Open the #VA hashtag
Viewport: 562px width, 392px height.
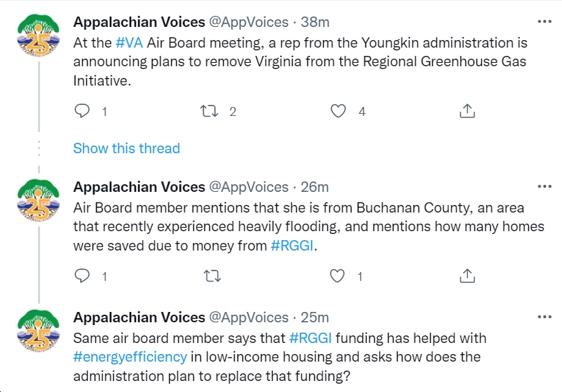click(x=129, y=43)
